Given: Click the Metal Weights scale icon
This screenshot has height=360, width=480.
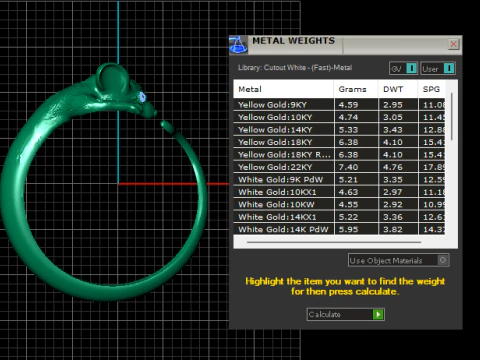Looking at the screenshot, I should pos(238,45).
